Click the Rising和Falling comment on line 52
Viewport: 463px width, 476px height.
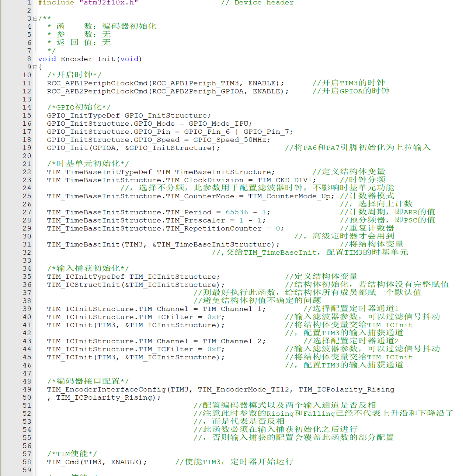point(323,414)
